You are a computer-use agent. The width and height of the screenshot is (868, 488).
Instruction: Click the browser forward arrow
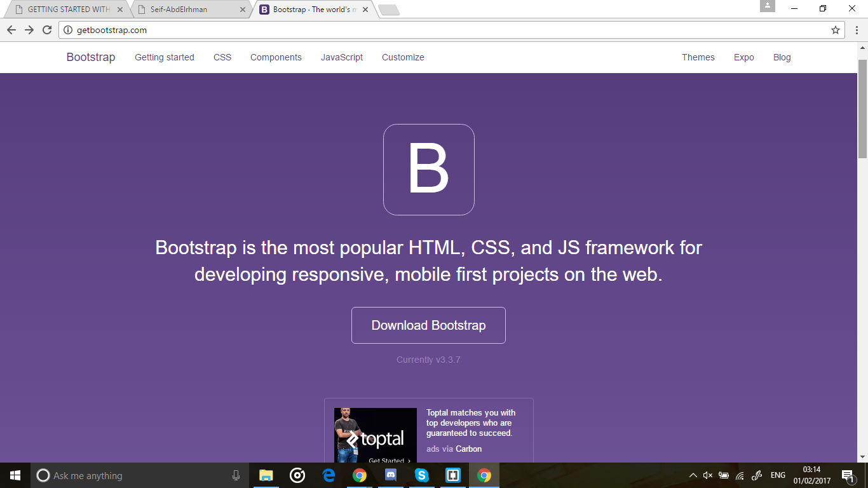tap(29, 30)
